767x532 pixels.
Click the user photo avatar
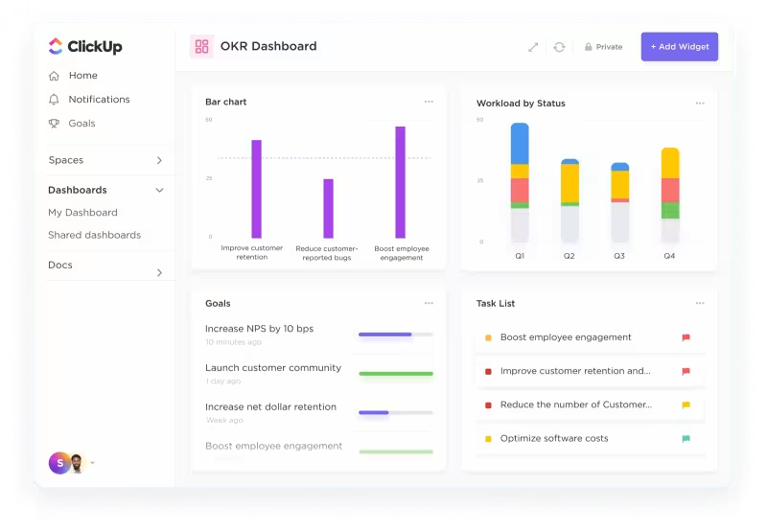point(77,463)
